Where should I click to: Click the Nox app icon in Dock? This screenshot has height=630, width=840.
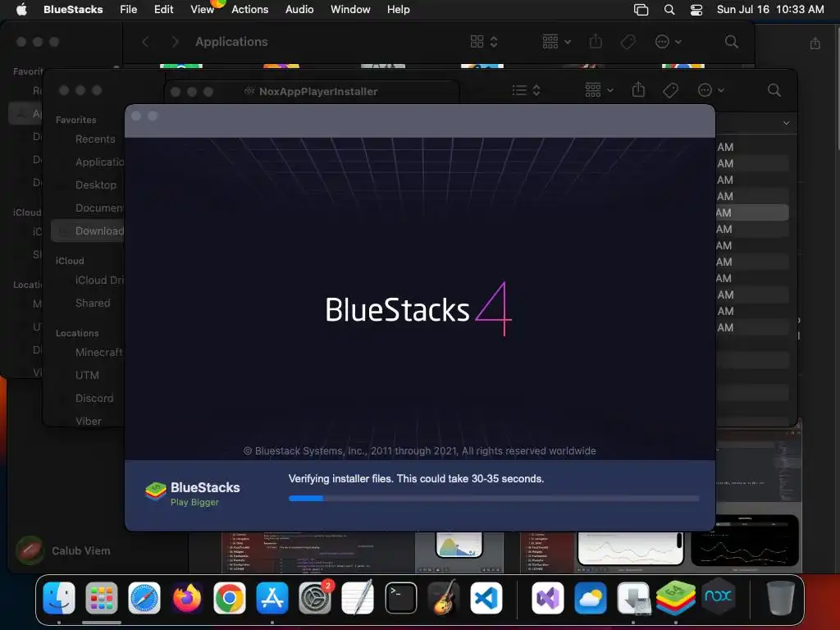click(718, 596)
